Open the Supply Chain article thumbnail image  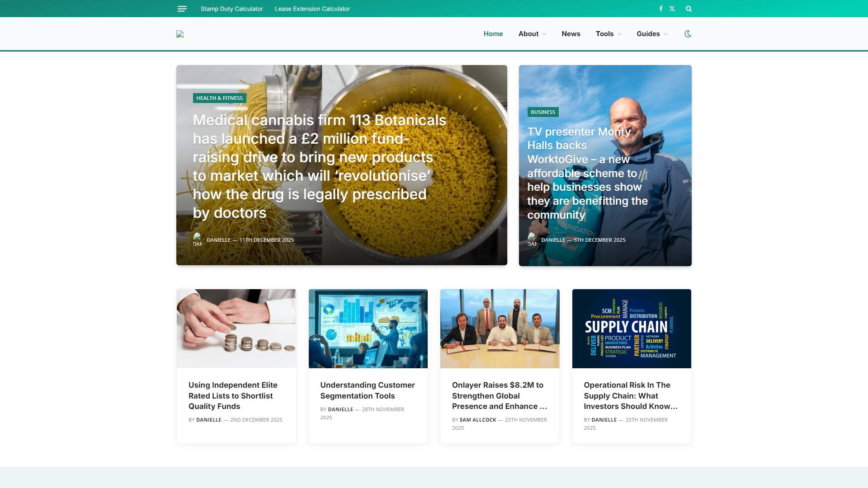click(631, 328)
